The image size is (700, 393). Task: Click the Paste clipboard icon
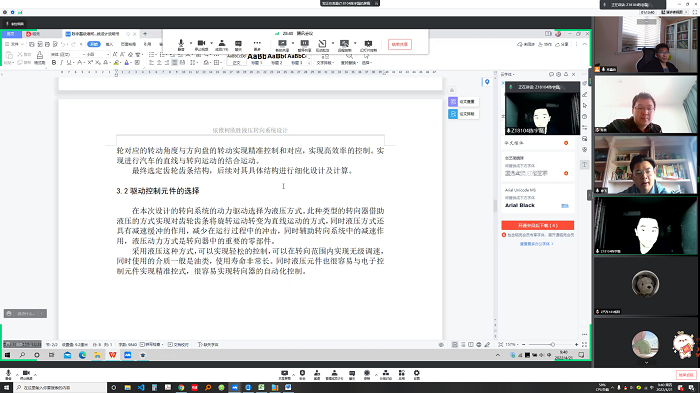(x=8, y=55)
